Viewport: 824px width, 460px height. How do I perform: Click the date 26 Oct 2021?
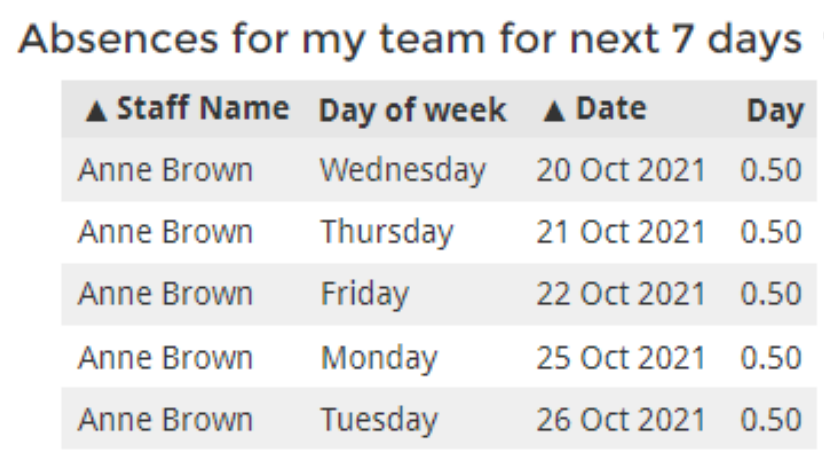point(620,419)
